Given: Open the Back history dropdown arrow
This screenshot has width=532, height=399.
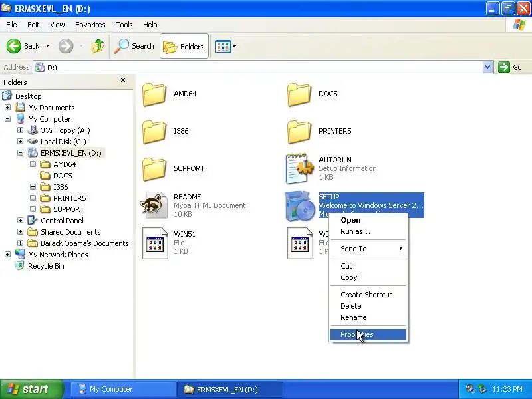Looking at the screenshot, I should click(x=47, y=46).
